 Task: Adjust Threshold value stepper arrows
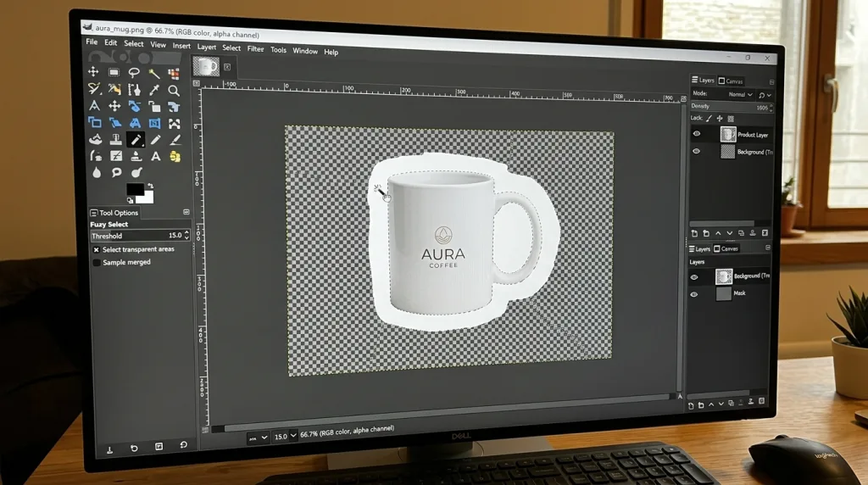coord(186,236)
